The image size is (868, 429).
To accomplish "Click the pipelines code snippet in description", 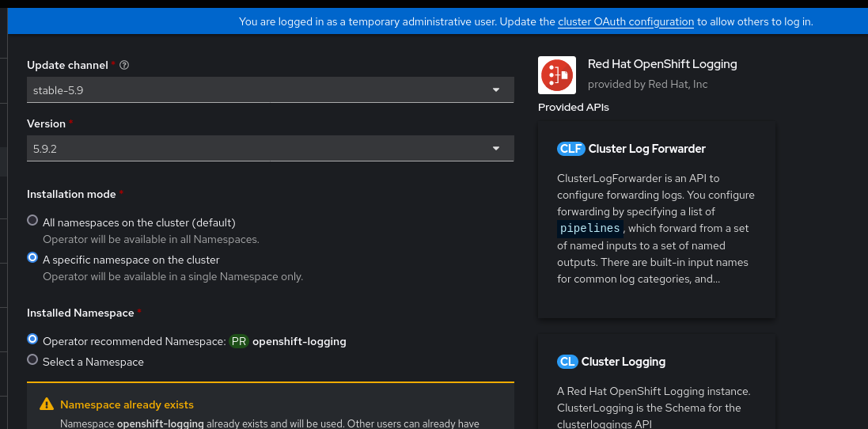I will 590,229.
